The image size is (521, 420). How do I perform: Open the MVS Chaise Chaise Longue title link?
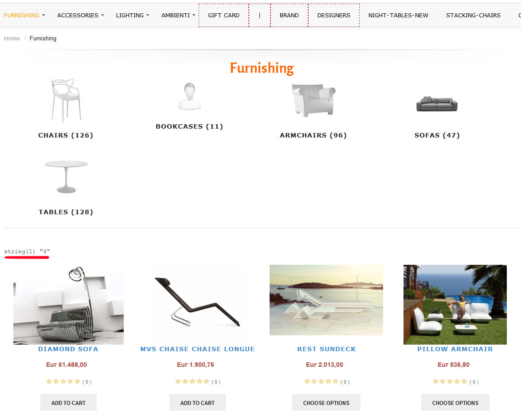coord(197,349)
